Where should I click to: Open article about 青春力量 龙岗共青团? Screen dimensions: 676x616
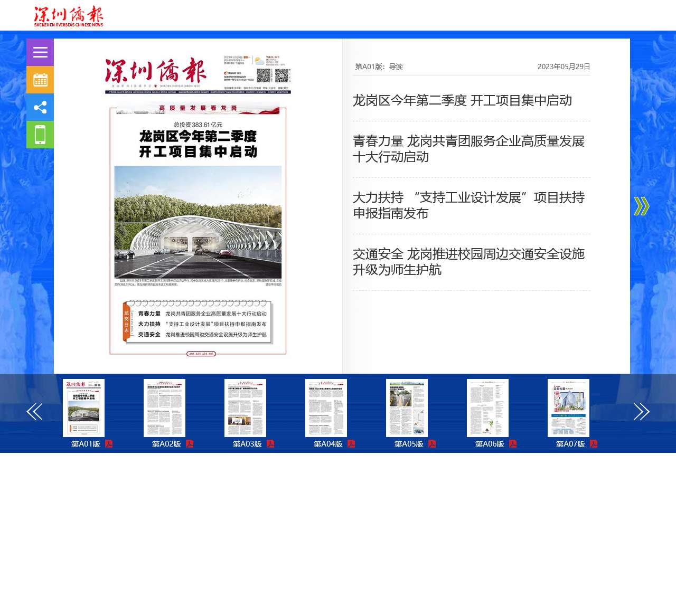pos(468,149)
